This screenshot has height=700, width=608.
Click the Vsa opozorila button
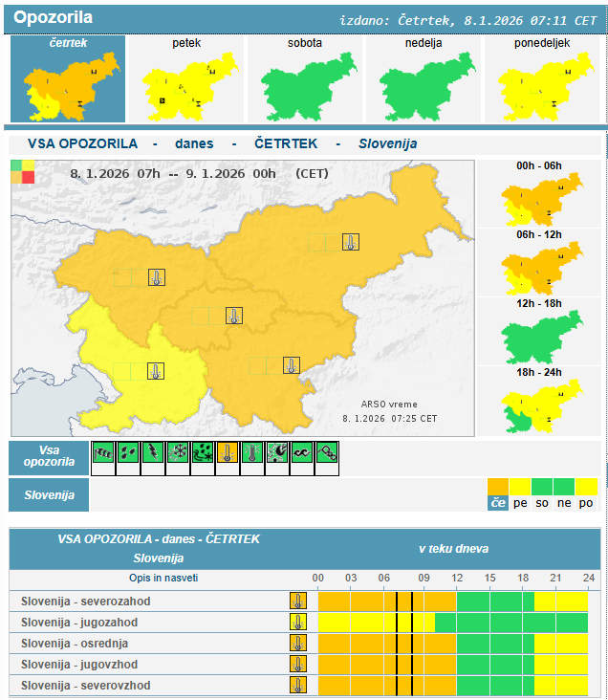tap(49, 458)
